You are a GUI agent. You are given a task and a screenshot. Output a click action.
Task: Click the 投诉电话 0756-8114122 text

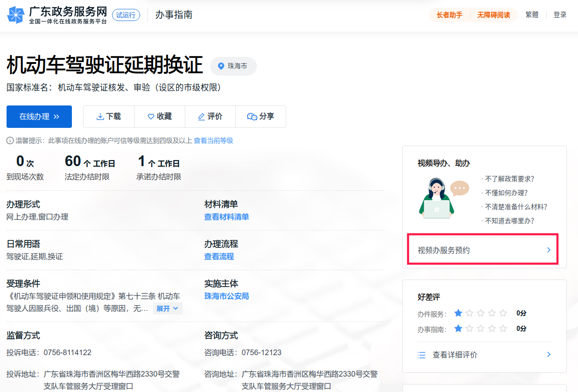click(49, 353)
